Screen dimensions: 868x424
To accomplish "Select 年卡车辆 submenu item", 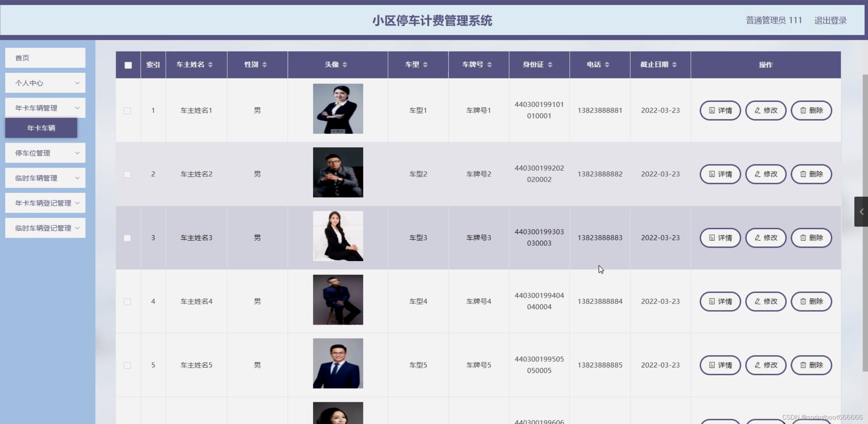I will [x=41, y=128].
